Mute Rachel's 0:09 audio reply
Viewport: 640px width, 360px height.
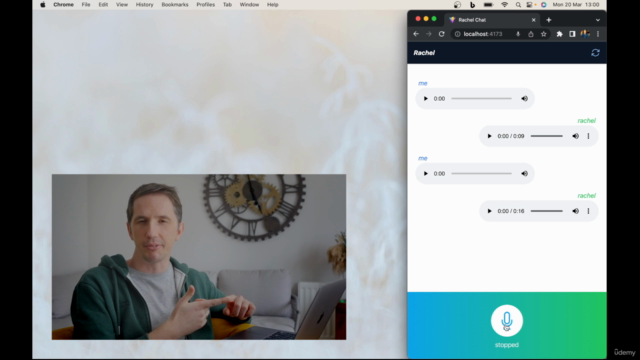coord(576,136)
